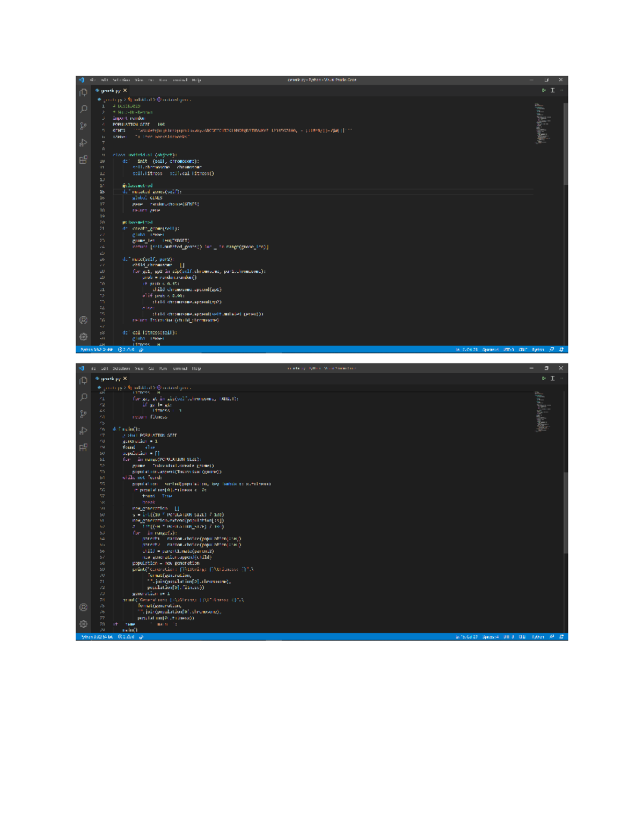644x834 pixels.
Task: Click Accounts icon in the top window
Action: (x=83, y=320)
